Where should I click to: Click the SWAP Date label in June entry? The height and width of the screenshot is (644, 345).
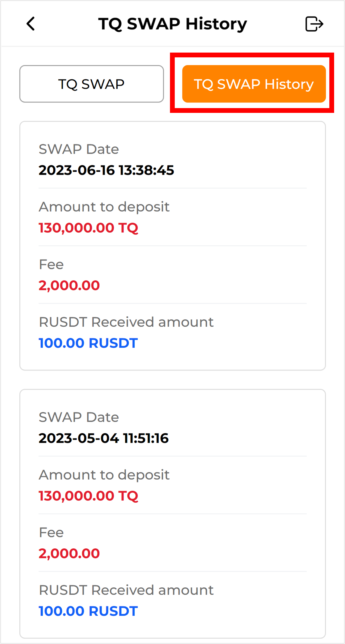79,149
